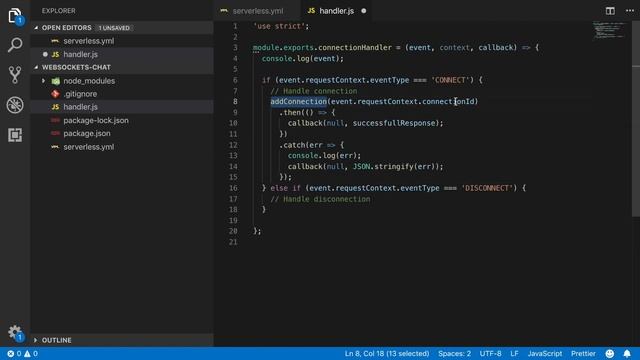The height and width of the screenshot is (360, 640).
Task: Click connectionHandler on line 3
Action: pyautogui.click(x=355, y=48)
